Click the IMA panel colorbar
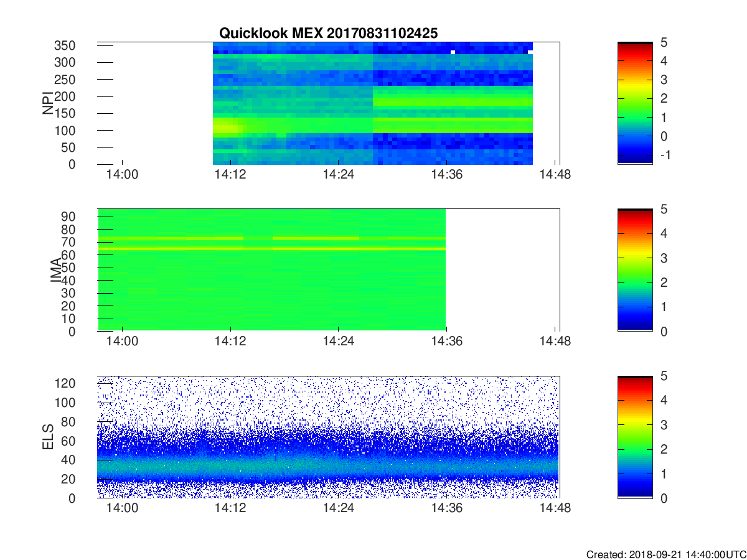 [x=635, y=270]
